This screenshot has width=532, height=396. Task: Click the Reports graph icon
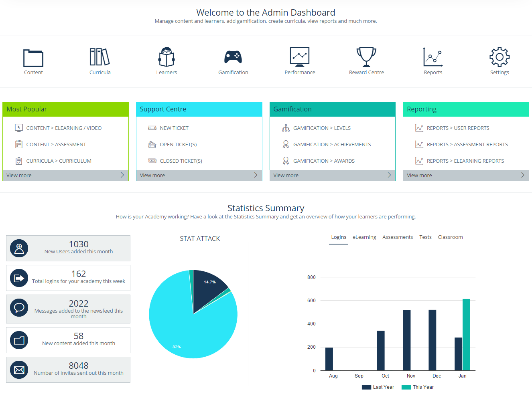[x=433, y=57]
